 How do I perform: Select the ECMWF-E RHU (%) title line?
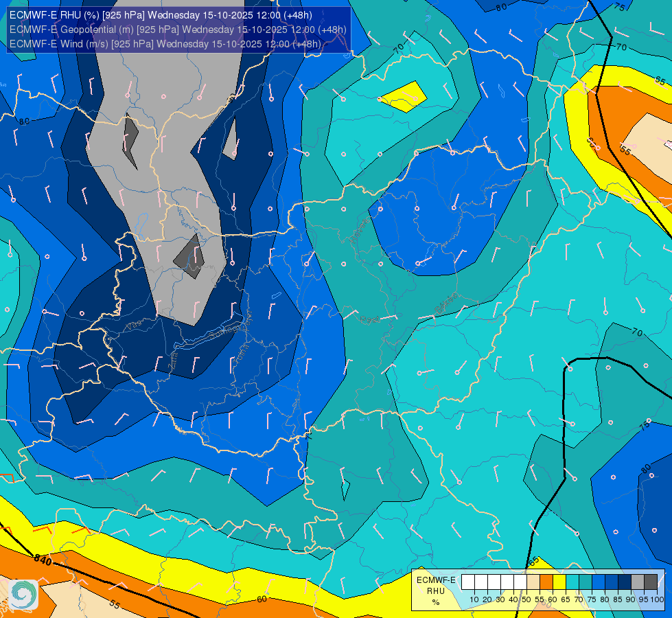click(161, 15)
